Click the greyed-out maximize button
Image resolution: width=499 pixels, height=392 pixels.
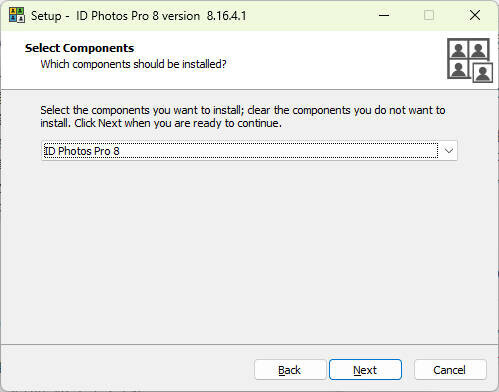[429, 15]
